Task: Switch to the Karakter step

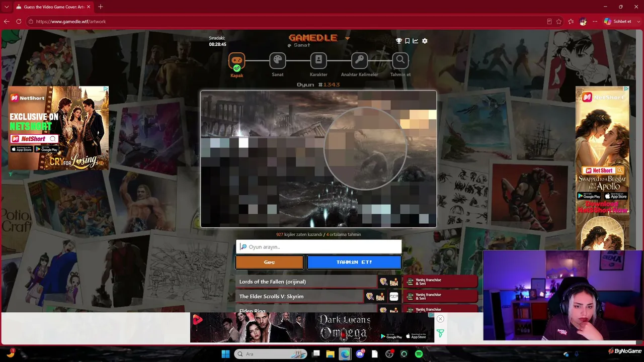Action: [318, 61]
